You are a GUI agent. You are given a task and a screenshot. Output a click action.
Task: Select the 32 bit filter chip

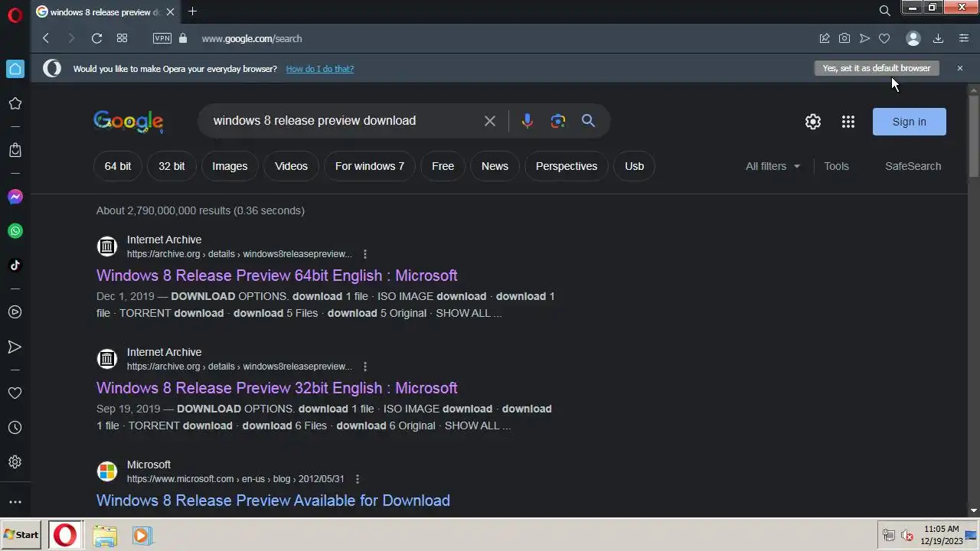(x=171, y=166)
